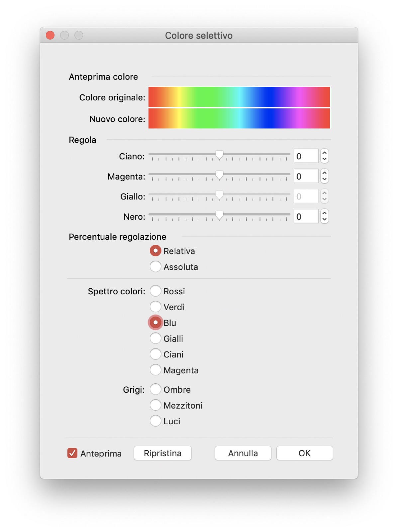Screen dimensions: 398x532
Task: Choose the Mezzitoni grey option
Action: pyautogui.click(x=155, y=405)
